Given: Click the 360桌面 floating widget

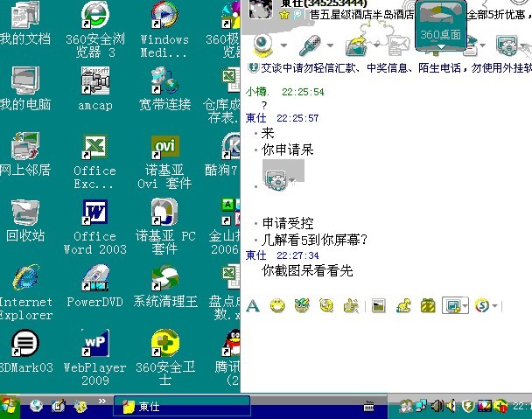Looking at the screenshot, I should point(440,25).
